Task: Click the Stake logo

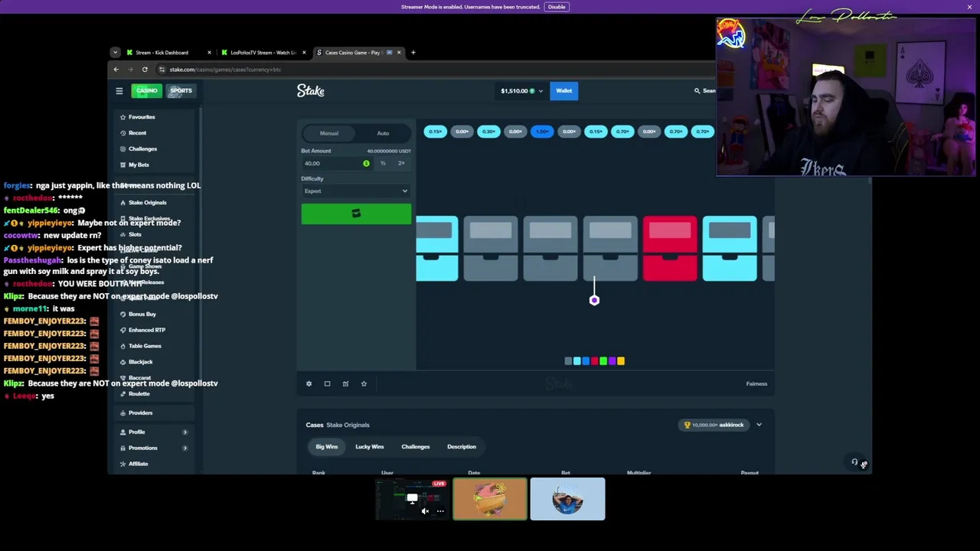Action: (311, 91)
